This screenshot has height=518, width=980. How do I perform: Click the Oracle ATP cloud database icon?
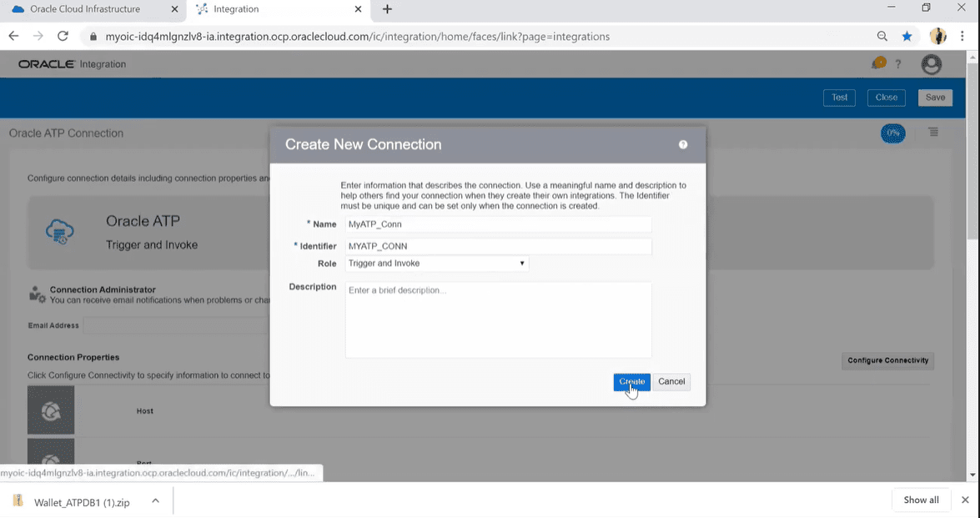[60, 232]
